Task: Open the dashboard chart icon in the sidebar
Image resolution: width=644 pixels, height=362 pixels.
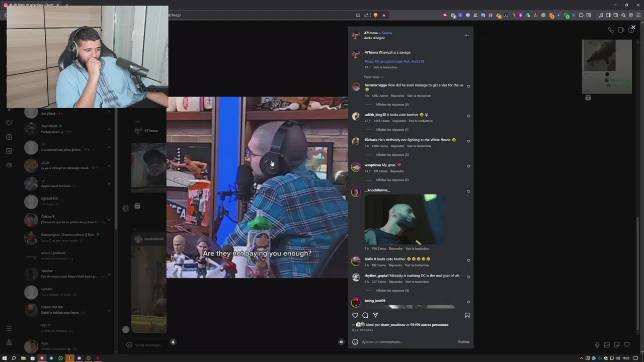Action: pyautogui.click(x=9, y=151)
